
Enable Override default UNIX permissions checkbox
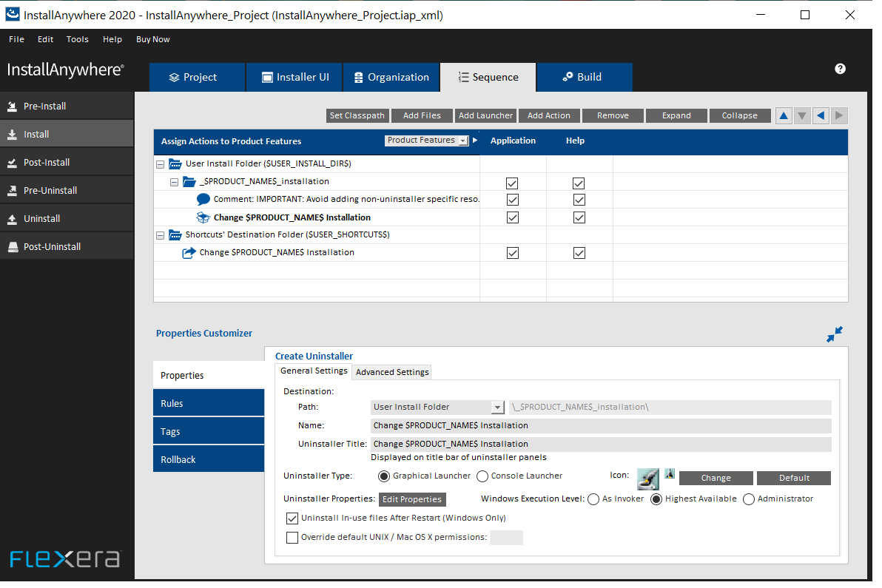point(292,538)
